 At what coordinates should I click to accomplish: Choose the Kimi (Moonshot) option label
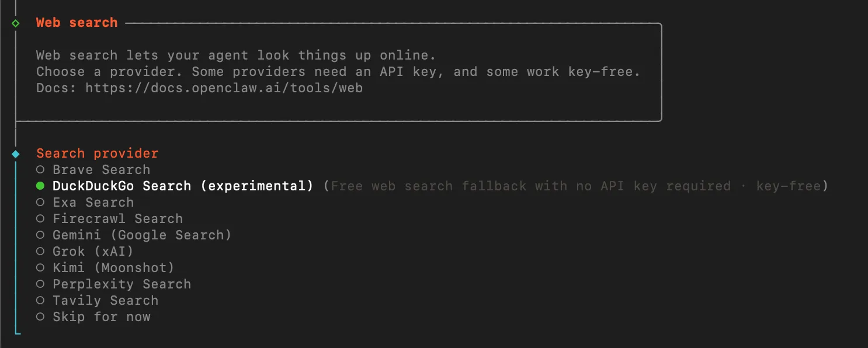[x=113, y=268]
